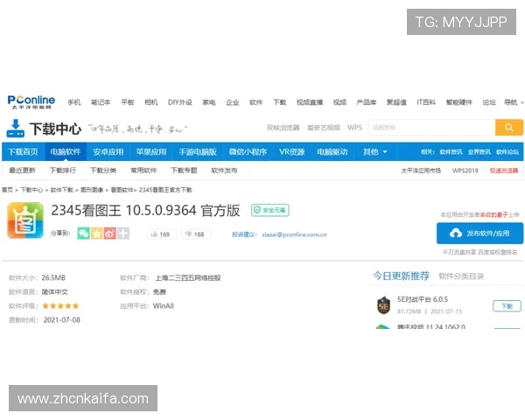Click the 今日更新推荐 heading tab
The height and width of the screenshot is (420, 525).
coord(401,276)
